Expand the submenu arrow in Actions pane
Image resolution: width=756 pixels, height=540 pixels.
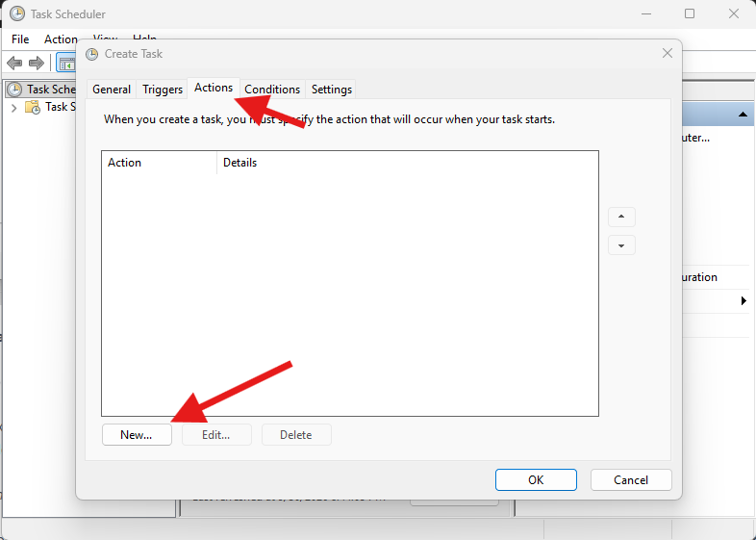[743, 301]
